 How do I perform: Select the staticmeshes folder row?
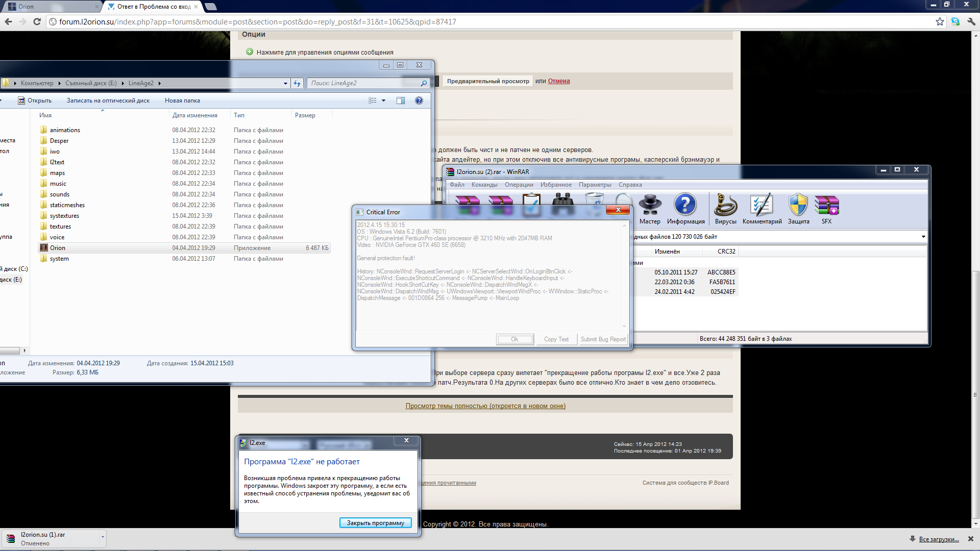[x=184, y=205]
